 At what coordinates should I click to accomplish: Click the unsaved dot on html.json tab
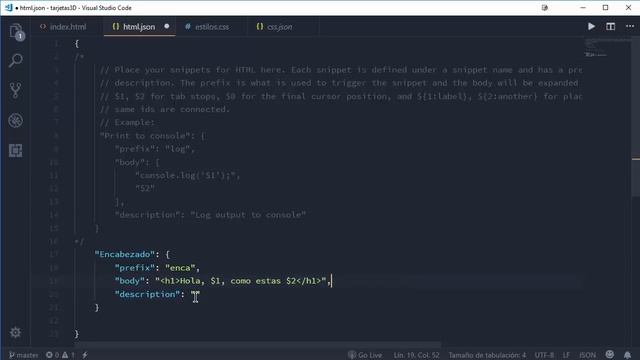[167, 26]
